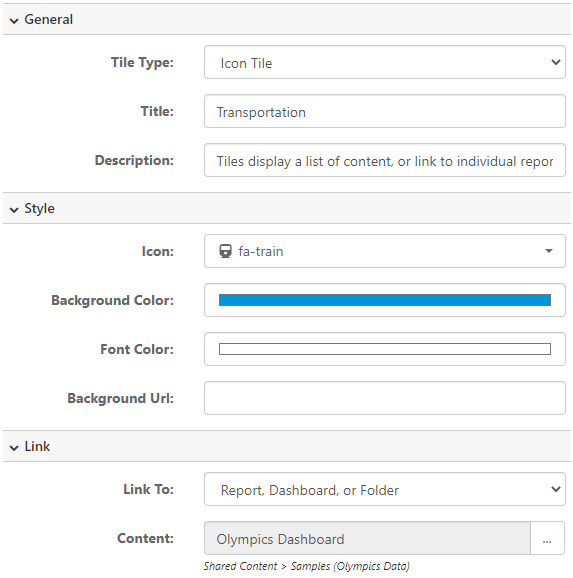Collapse the Link section chevron
This screenshot has width=573, height=578.
[x=14, y=448]
